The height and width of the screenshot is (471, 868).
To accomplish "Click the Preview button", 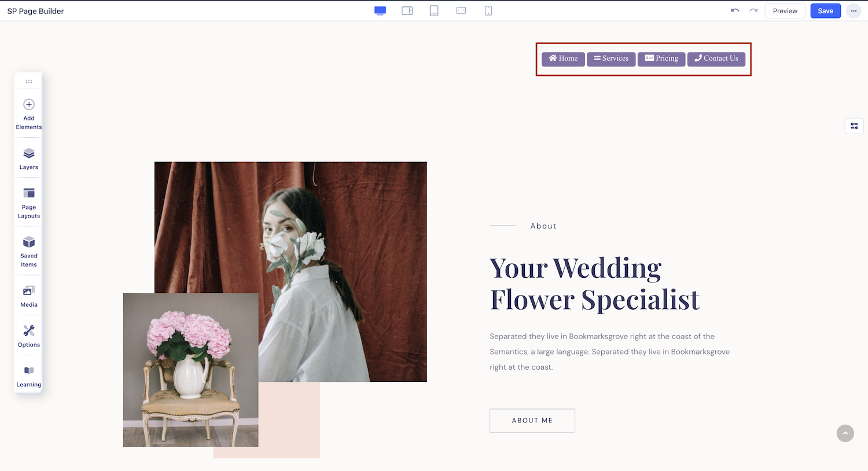I will click(785, 11).
